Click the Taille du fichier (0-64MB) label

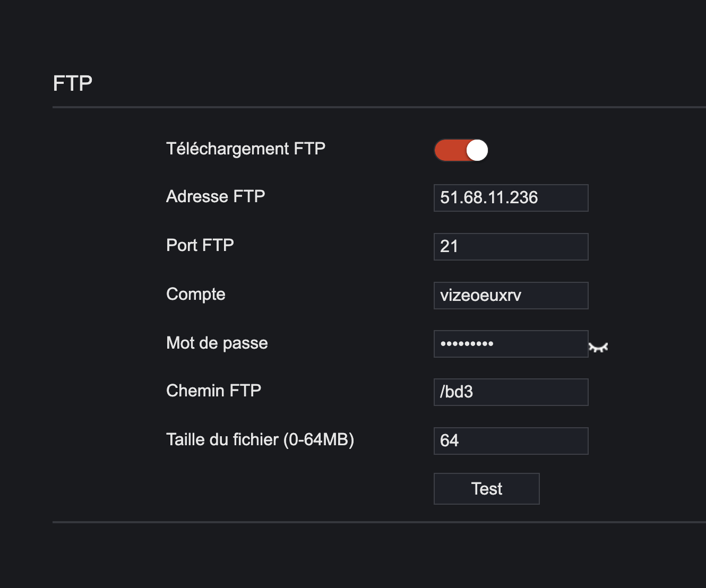click(x=260, y=439)
